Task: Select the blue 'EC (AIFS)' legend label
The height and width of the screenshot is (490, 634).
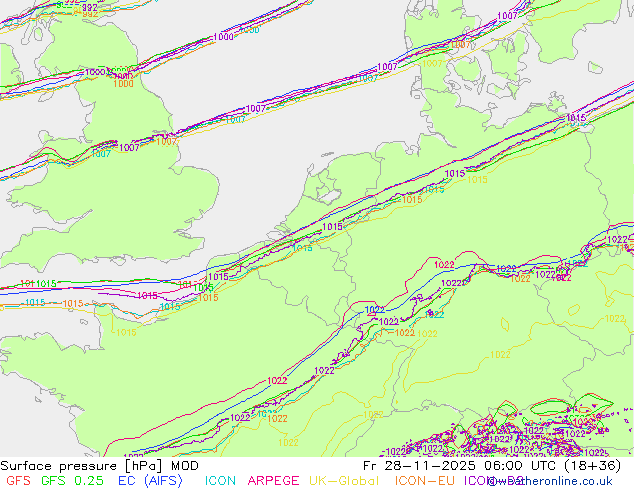Action: pyautogui.click(x=150, y=481)
